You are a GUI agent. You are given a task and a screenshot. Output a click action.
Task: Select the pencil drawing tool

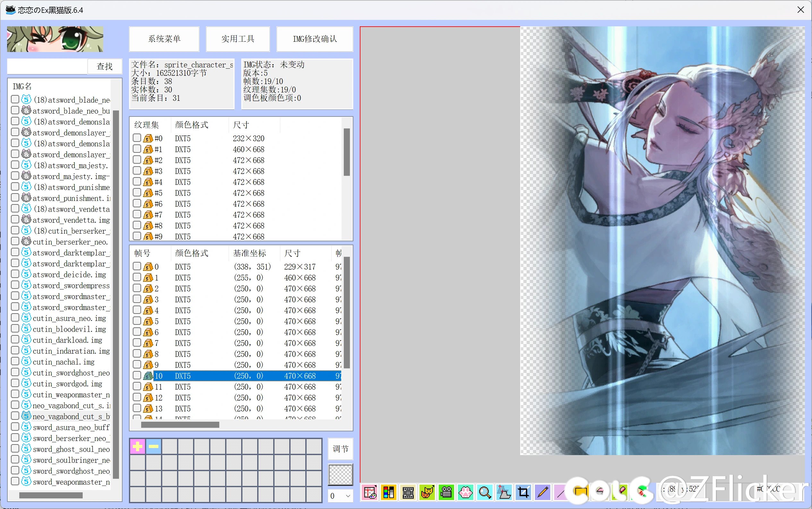(x=542, y=493)
